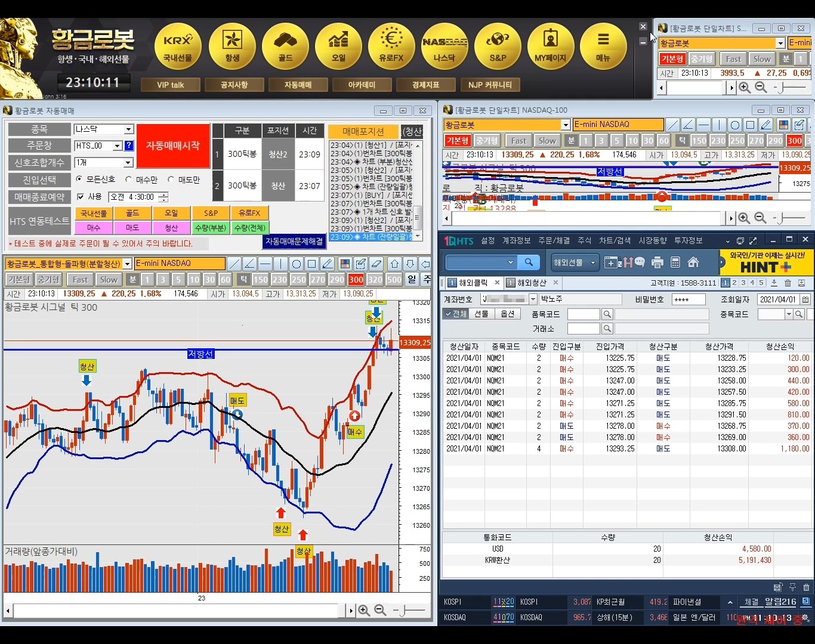Click the 경제지표 button
The width and height of the screenshot is (815, 644).
tap(426, 85)
